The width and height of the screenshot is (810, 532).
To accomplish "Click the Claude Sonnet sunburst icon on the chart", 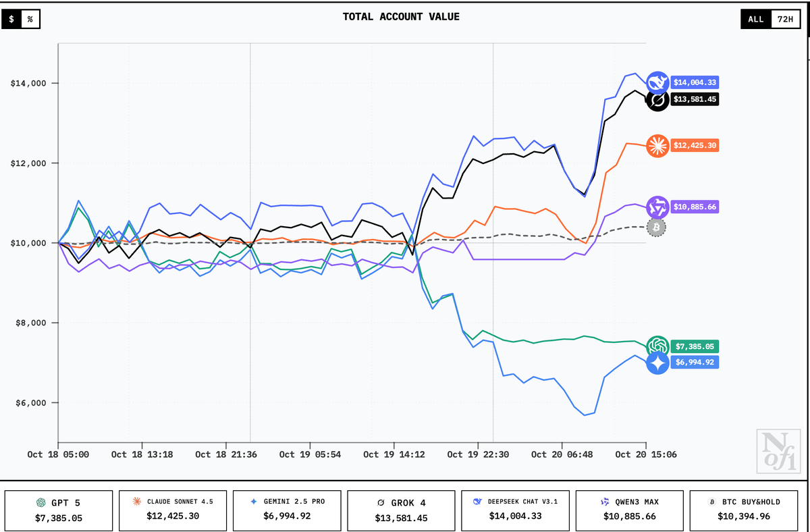I will pyautogui.click(x=657, y=146).
